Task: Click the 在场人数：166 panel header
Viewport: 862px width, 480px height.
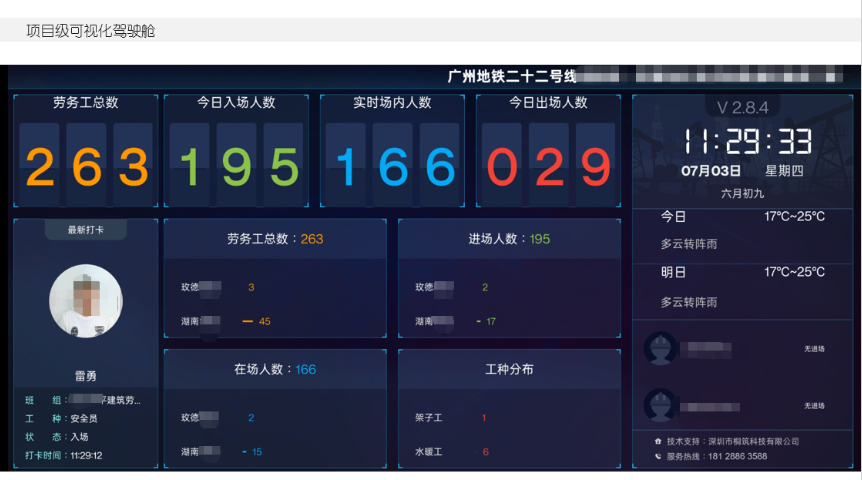Action: click(275, 369)
